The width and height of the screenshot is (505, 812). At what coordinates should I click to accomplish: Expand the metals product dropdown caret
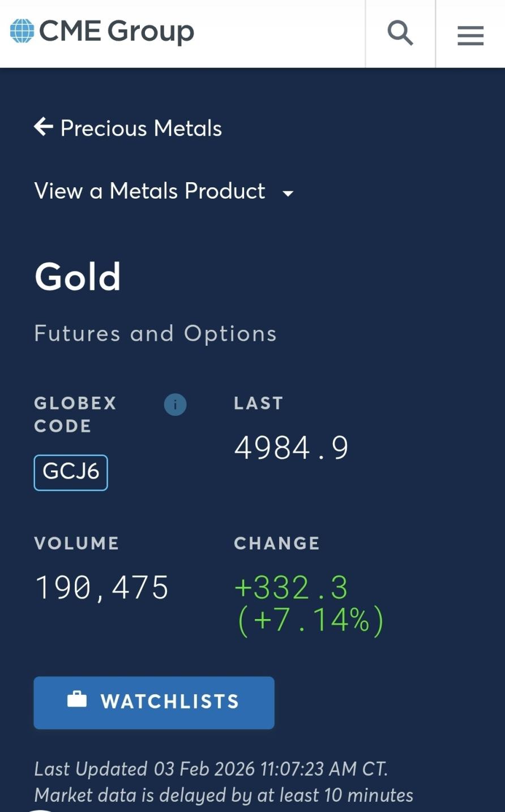click(x=288, y=194)
